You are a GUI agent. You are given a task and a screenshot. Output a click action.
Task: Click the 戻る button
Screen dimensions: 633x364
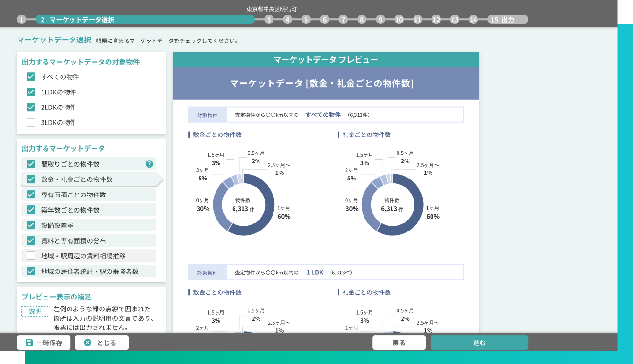(399, 343)
